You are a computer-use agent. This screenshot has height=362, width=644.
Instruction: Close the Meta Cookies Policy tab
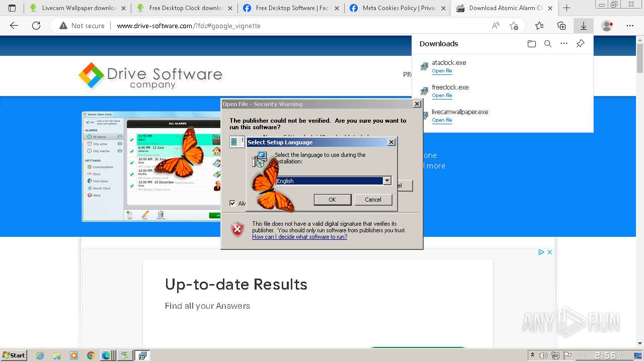(x=444, y=8)
